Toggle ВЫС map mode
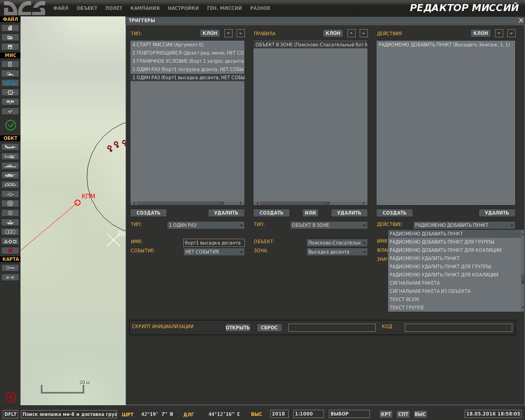 (x=420, y=414)
